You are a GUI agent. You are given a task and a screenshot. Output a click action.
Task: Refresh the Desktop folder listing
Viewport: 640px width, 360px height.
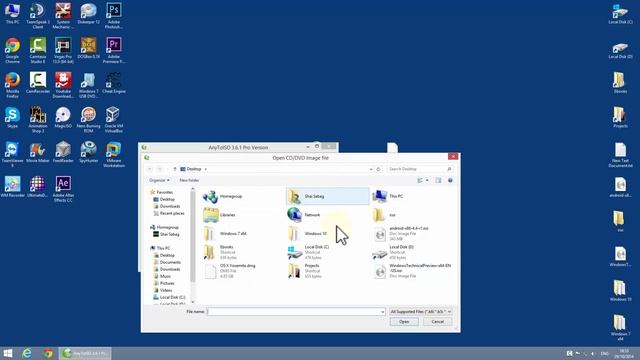click(x=378, y=169)
